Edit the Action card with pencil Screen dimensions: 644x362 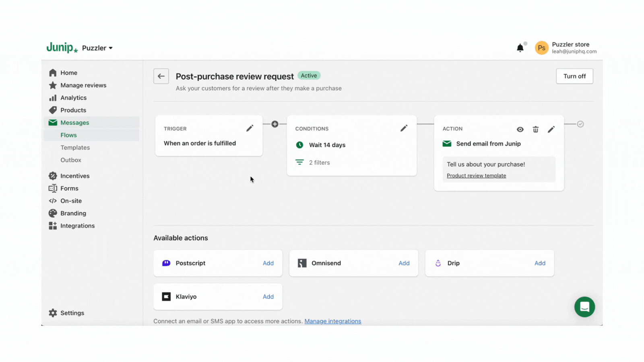551,129
